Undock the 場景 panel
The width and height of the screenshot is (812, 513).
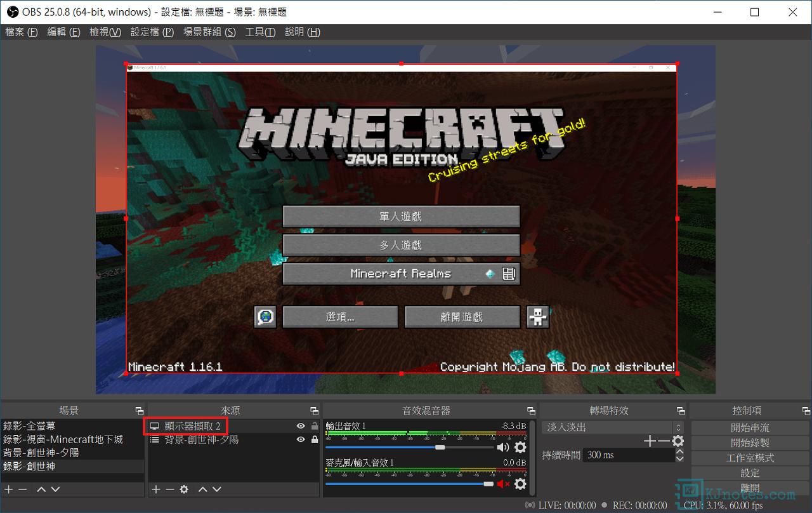[140, 411]
